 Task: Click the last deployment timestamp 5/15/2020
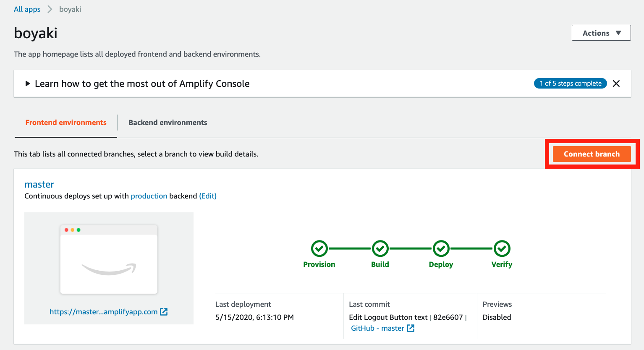254,317
